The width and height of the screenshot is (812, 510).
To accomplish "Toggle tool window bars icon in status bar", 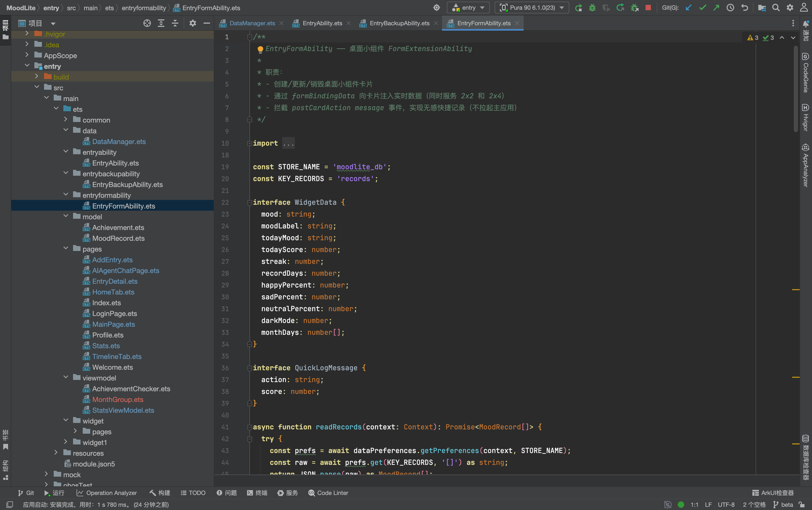I will click(x=10, y=505).
